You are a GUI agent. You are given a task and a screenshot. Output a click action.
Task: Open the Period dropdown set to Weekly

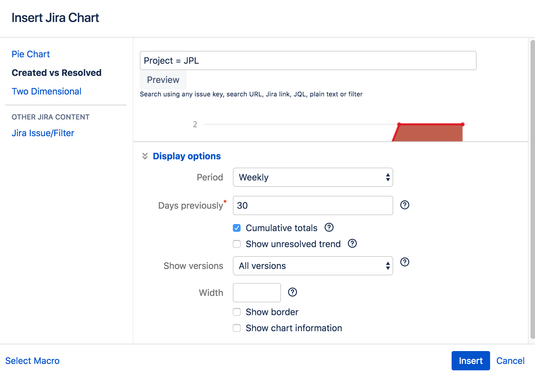coord(313,177)
